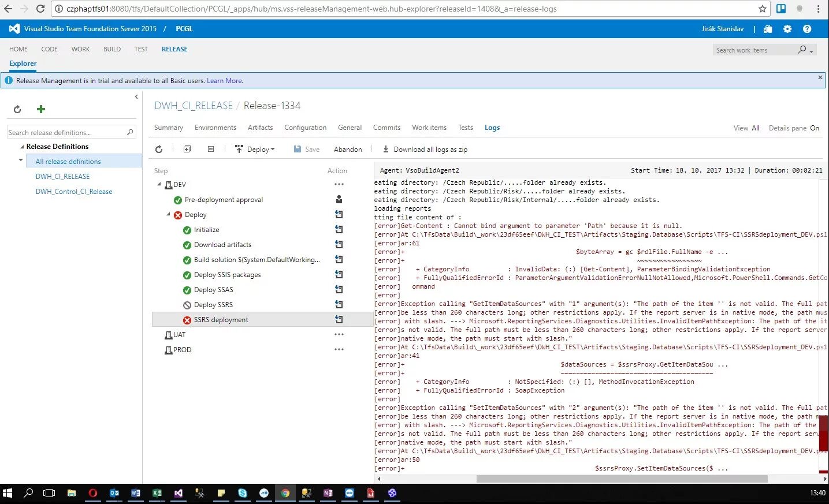View log for Download artifacts step
This screenshot has height=504, width=829.
(x=339, y=244)
